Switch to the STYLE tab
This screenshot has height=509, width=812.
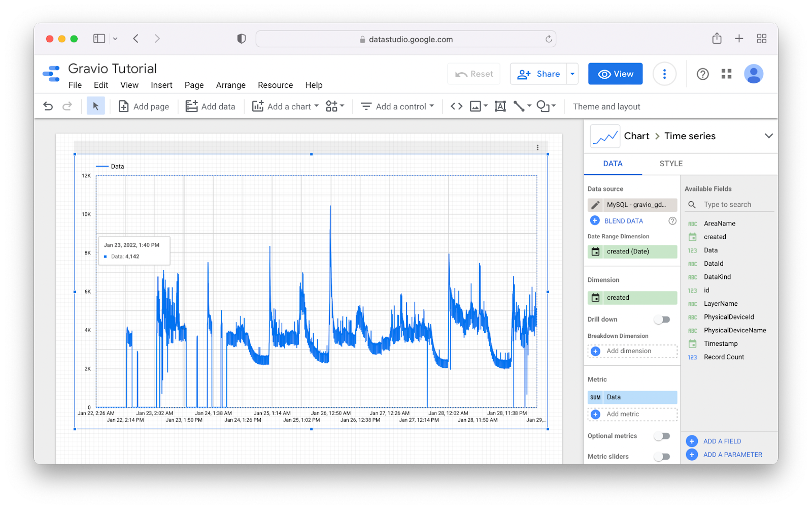tap(670, 164)
